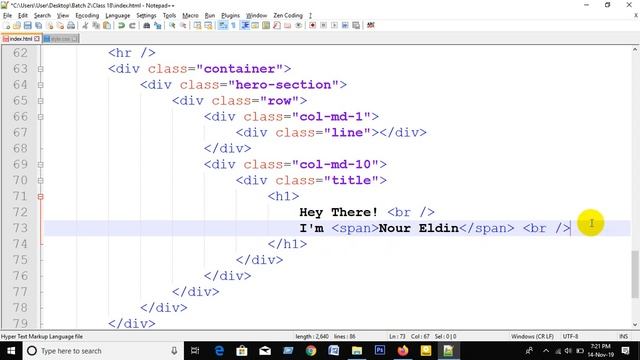Image resolution: width=640 pixels, height=360 pixels.
Task: Print the document using the Print icon
Action: [x=71, y=25]
